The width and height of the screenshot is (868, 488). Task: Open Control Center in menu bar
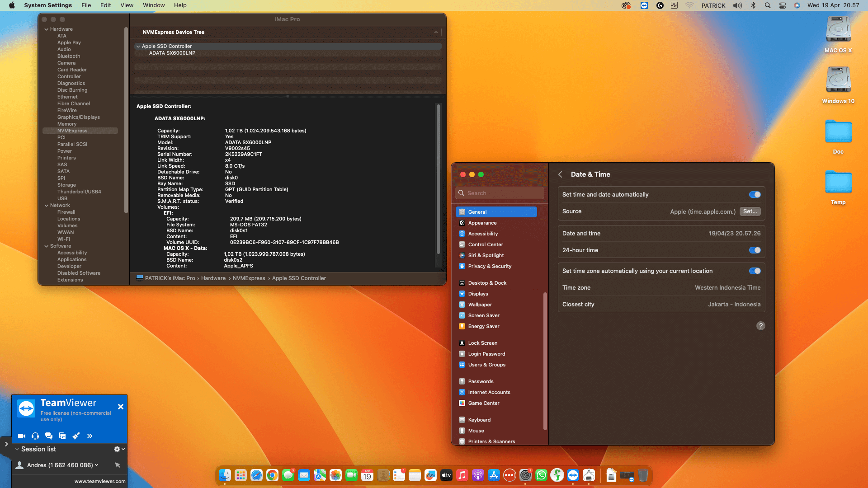(x=783, y=5)
